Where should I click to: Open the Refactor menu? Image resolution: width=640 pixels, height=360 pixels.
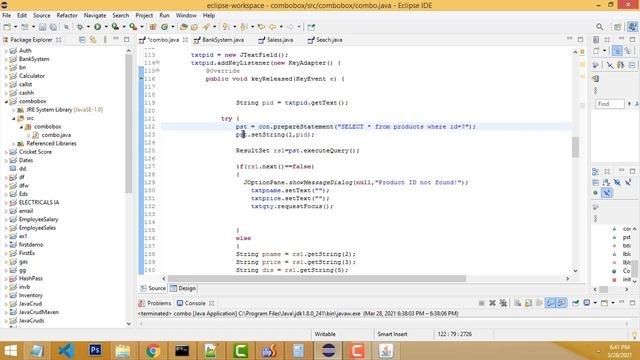pyautogui.click(x=67, y=15)
